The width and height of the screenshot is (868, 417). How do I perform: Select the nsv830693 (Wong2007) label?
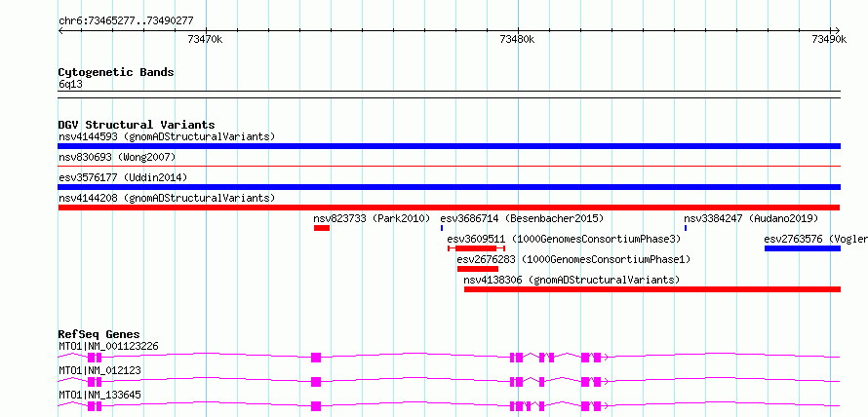[x=117, y=158]
